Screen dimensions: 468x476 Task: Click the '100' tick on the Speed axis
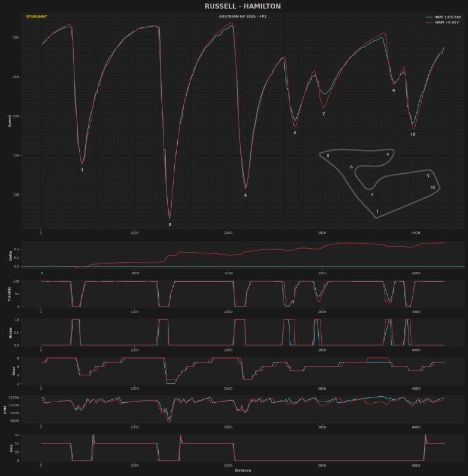pyautogui.click(x=15, y=195)
